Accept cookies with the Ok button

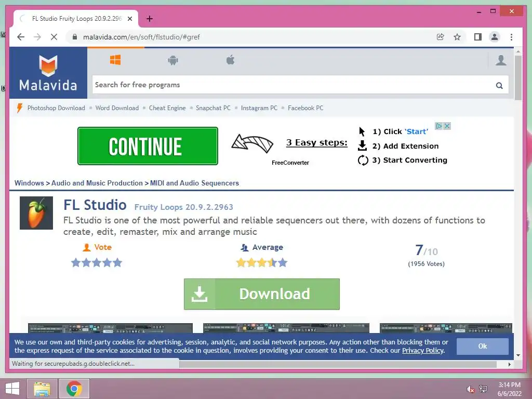click(483, 346)
